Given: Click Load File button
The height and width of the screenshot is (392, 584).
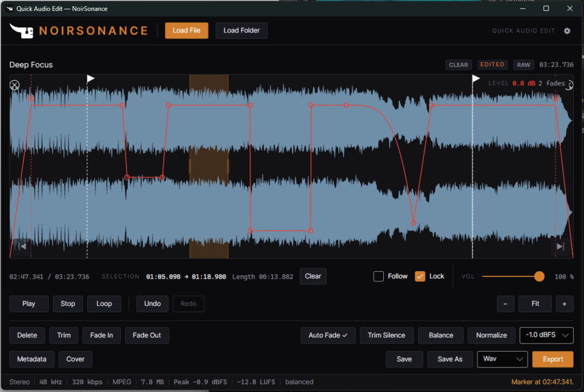Looking at the screenshot, I should coord(186,31).
